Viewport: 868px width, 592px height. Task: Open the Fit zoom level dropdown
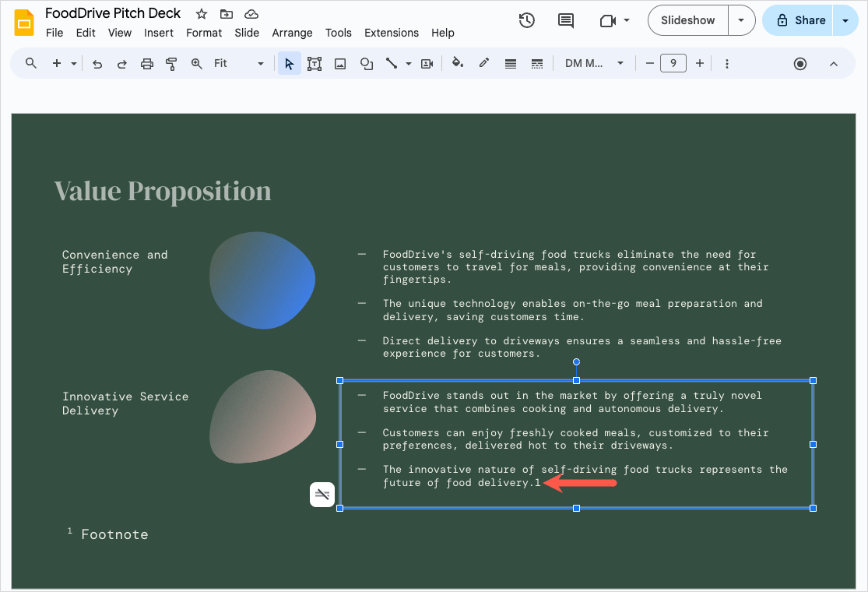pyautogui.click(x=238, y=64)
